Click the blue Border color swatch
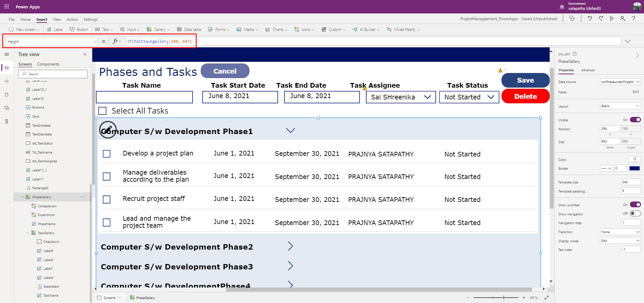644x303 pixels. (x=635, y=168)
